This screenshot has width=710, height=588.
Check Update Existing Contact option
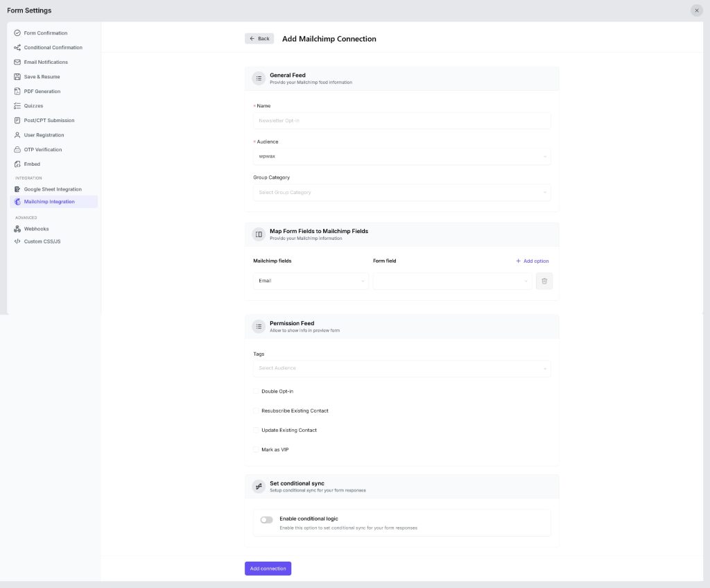pyautogui.click(x=257, y=431)
